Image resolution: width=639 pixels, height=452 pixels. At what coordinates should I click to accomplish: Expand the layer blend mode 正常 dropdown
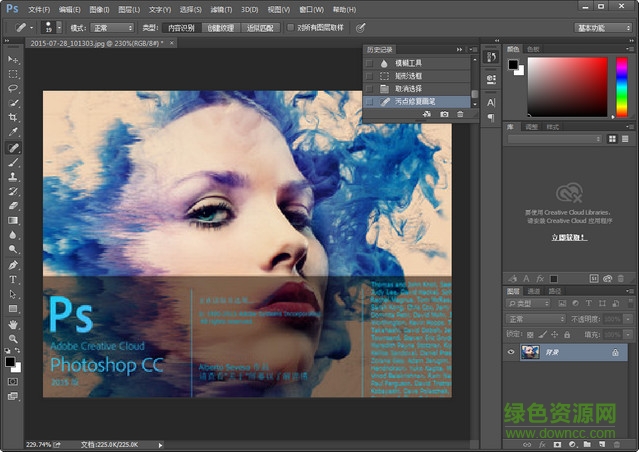538,320
